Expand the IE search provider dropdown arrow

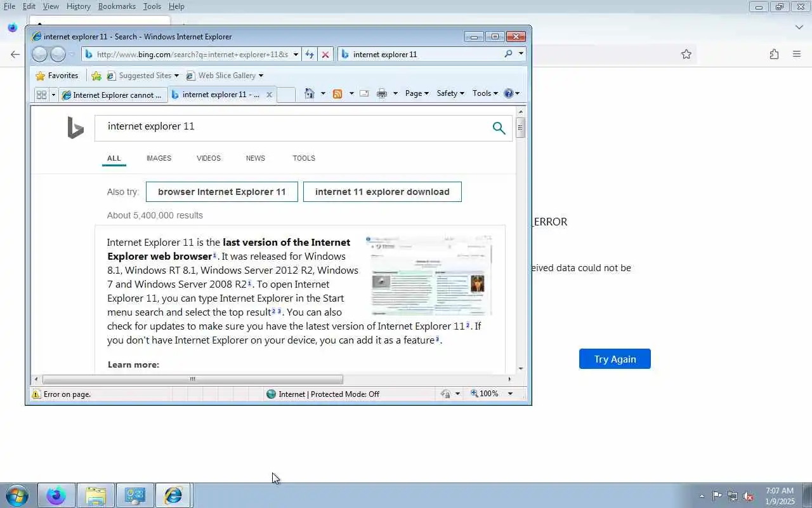(x=521, y=54)
